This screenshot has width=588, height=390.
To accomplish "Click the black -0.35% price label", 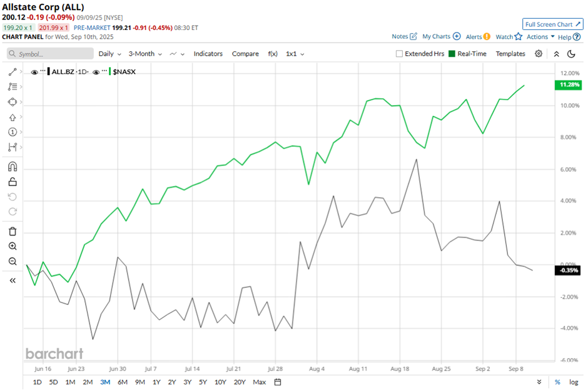I will [568, 270].
